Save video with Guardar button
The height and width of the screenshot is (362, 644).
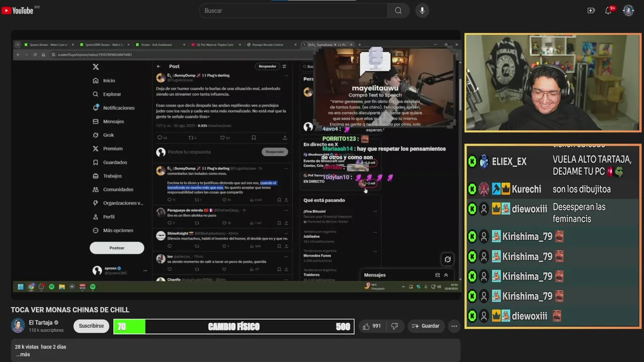[x=426, y=326]
